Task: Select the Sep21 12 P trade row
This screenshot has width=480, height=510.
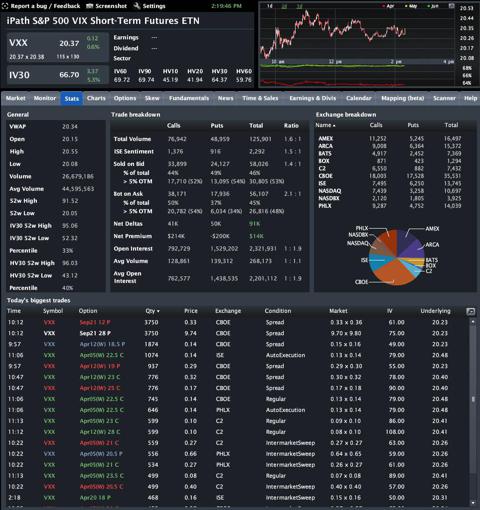Action: click(x=237, y=322)
